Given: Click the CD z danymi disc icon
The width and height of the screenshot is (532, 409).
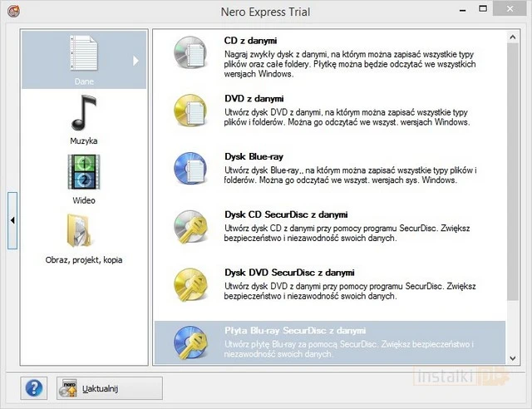Looking at the screenshot, I should pos(189,52).
